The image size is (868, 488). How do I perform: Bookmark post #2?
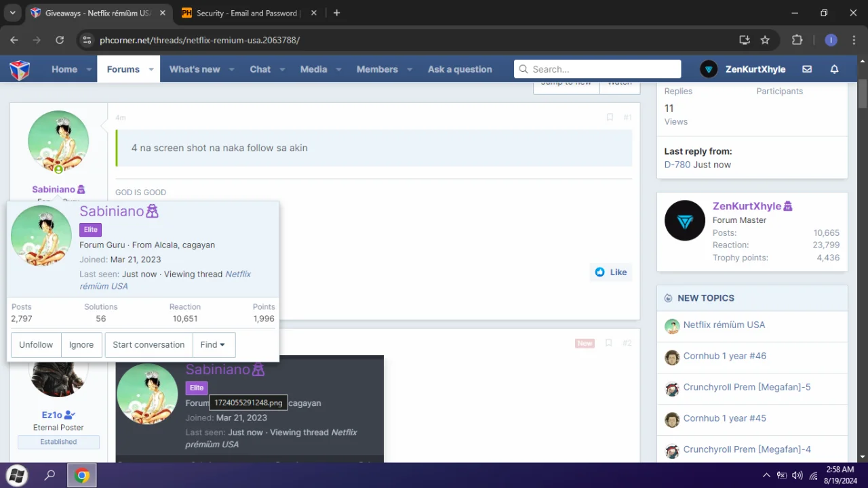[608, 343]
